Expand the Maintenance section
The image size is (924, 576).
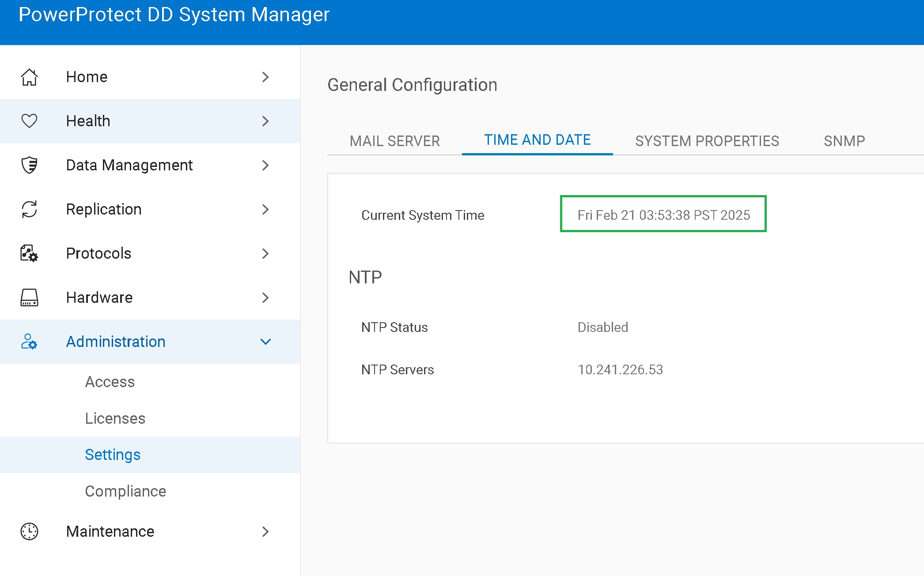tap(265, 531)
